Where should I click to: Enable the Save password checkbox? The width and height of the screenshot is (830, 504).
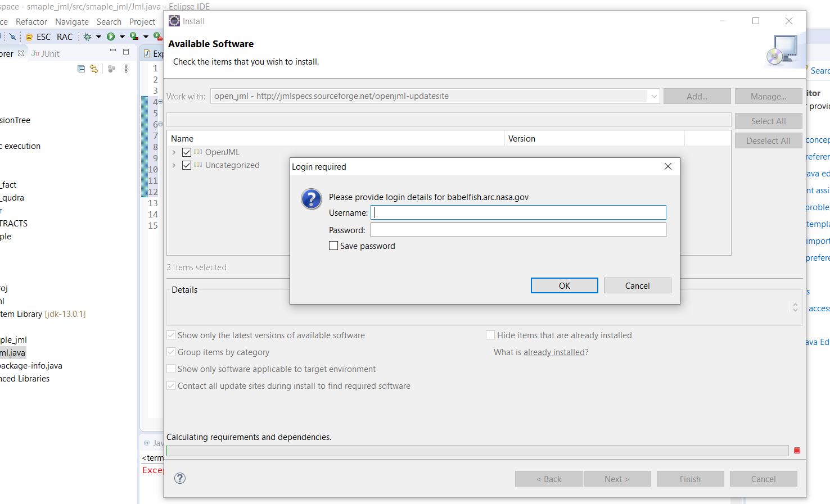(x=333, y=246)
